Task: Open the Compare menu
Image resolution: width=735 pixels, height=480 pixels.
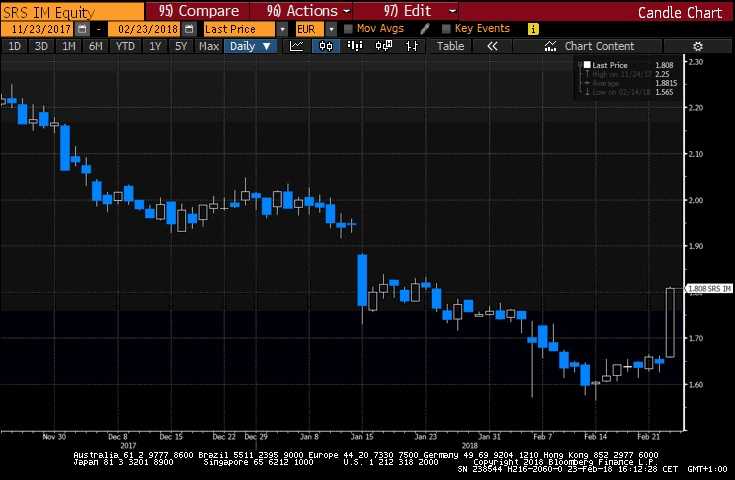Action: 199,11
